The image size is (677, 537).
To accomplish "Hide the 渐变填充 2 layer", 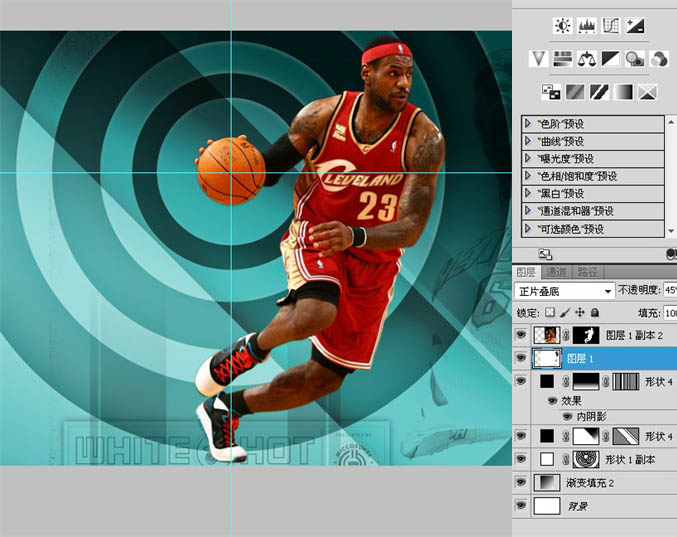I will pyautogui.click(x=521, y=482).
